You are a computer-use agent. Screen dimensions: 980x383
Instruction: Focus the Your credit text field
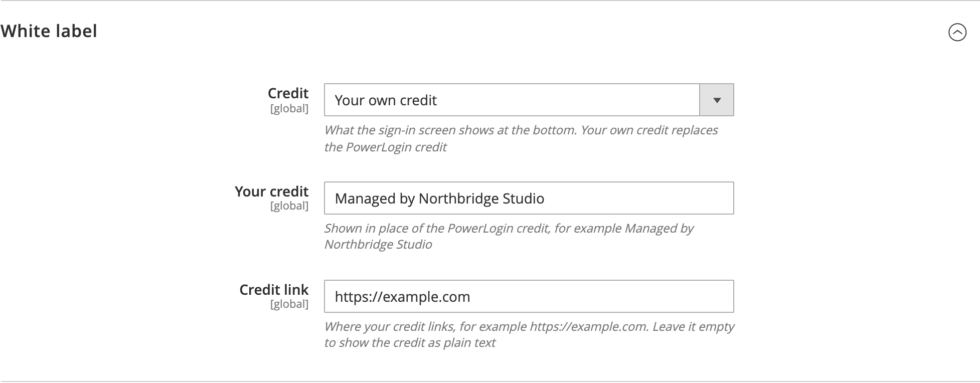click(529, 198)
